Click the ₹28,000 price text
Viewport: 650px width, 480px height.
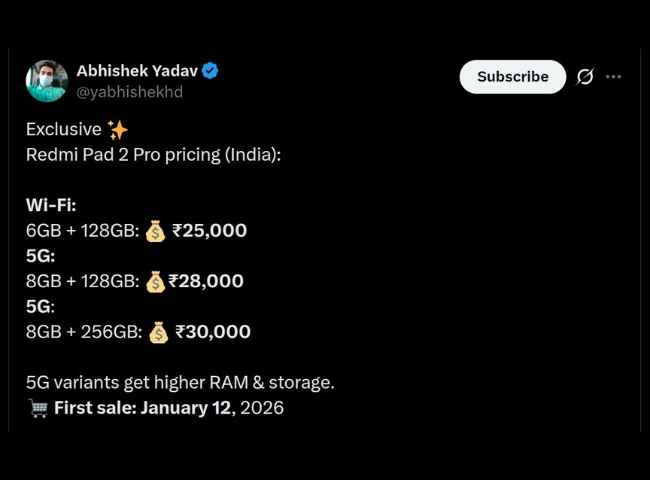pyautogui.click(x=206, y=282)
